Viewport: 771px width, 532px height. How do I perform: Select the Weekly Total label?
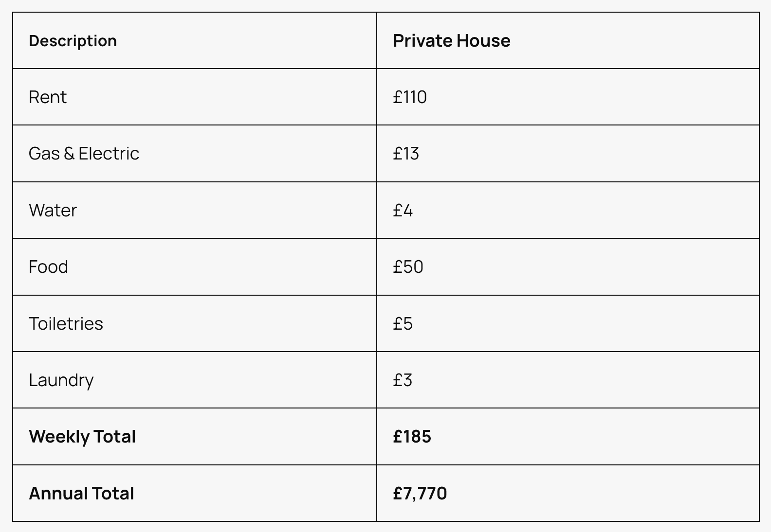82,437
